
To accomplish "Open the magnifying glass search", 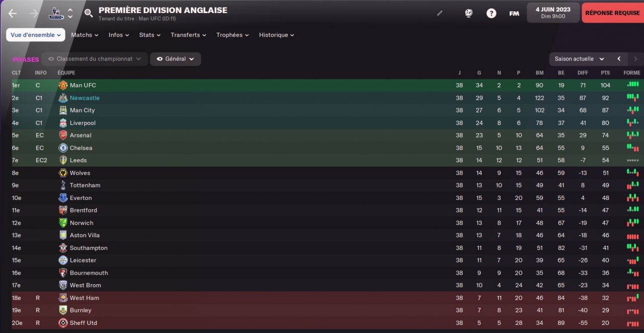I will pyautogui.click(x=89, y=13).
